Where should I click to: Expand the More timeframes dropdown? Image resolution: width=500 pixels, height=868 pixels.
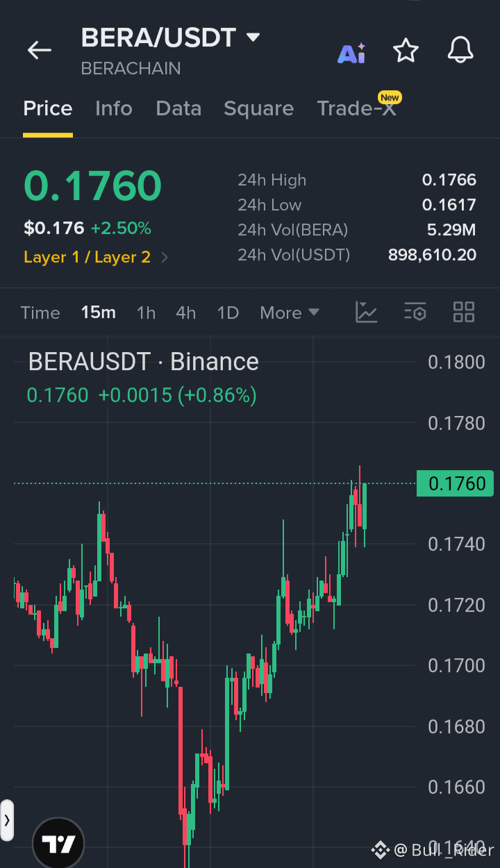[x=290, y=312]
